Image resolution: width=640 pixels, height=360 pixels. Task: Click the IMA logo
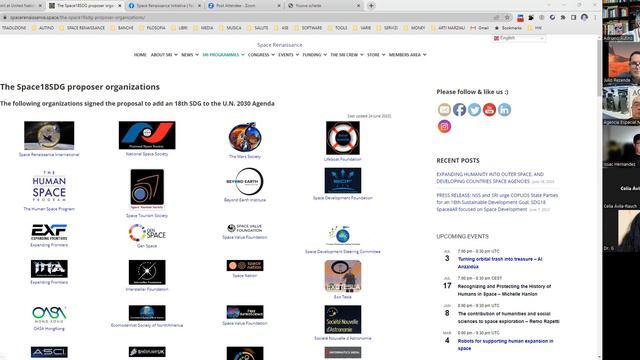pos(49,269)
